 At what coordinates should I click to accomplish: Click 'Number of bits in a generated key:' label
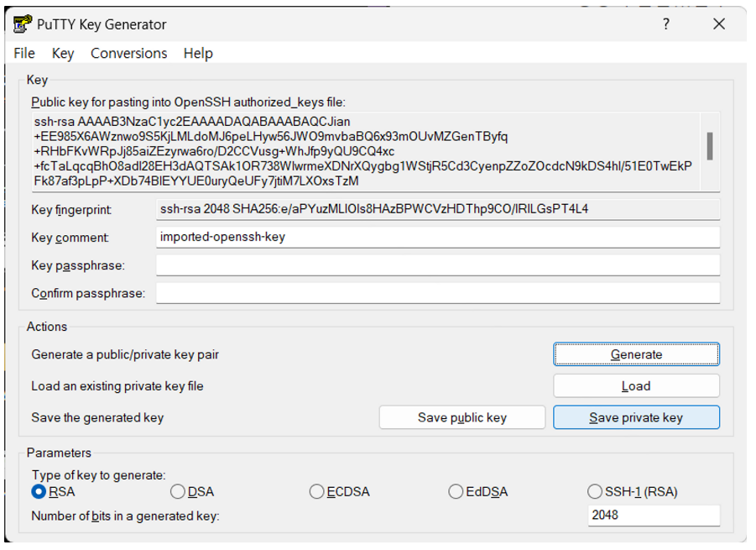point(125,516)
